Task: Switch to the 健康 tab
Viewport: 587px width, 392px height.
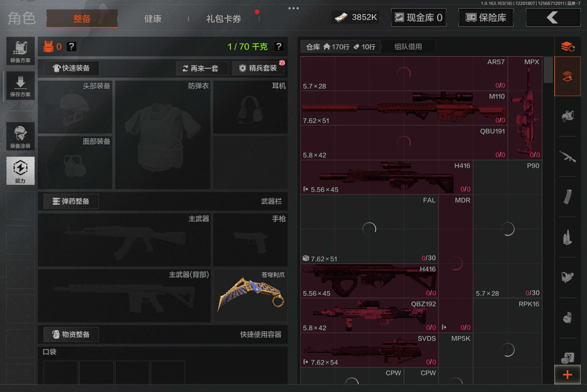Action: point(153,19)
